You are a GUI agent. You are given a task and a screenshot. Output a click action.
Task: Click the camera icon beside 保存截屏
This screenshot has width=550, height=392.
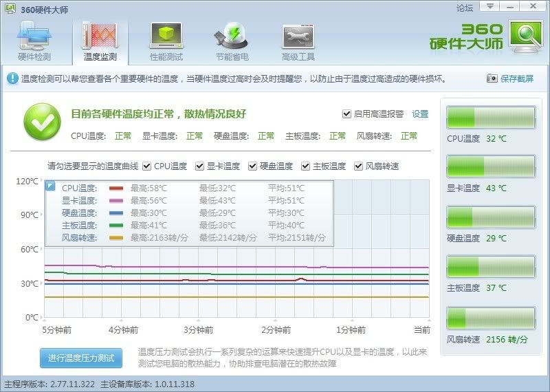pos(492,78)
